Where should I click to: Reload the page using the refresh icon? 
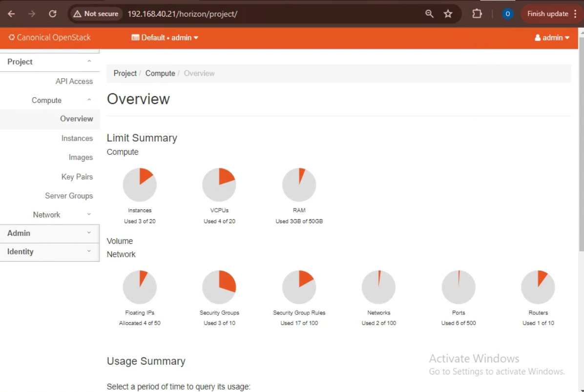52,14
